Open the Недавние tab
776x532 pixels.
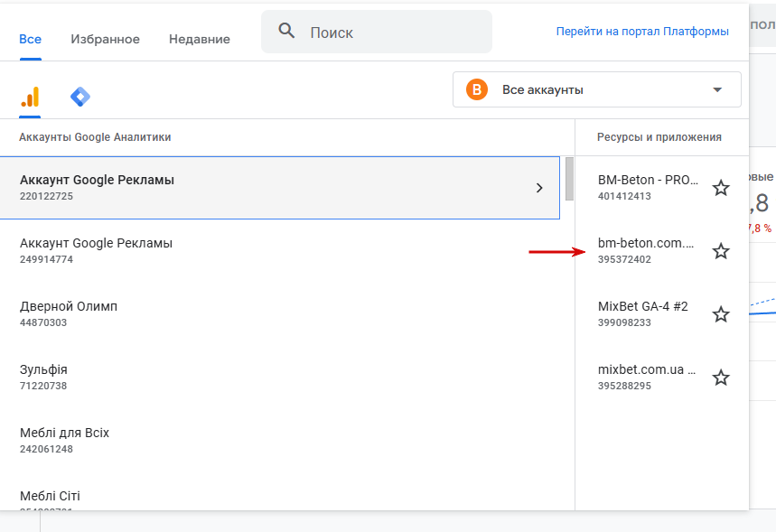[x=200, y=39]
